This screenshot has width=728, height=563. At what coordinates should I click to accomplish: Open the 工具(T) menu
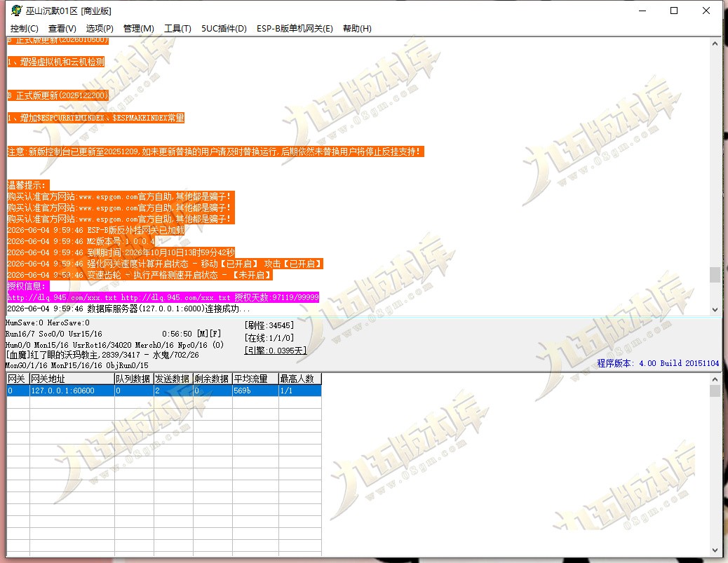tap(177, 28)
